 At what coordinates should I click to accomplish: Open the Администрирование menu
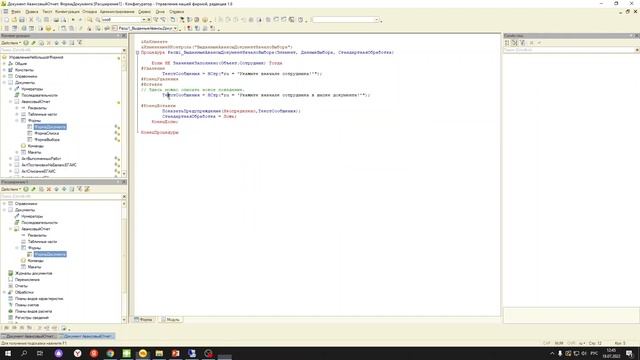[x=117, y=12]
